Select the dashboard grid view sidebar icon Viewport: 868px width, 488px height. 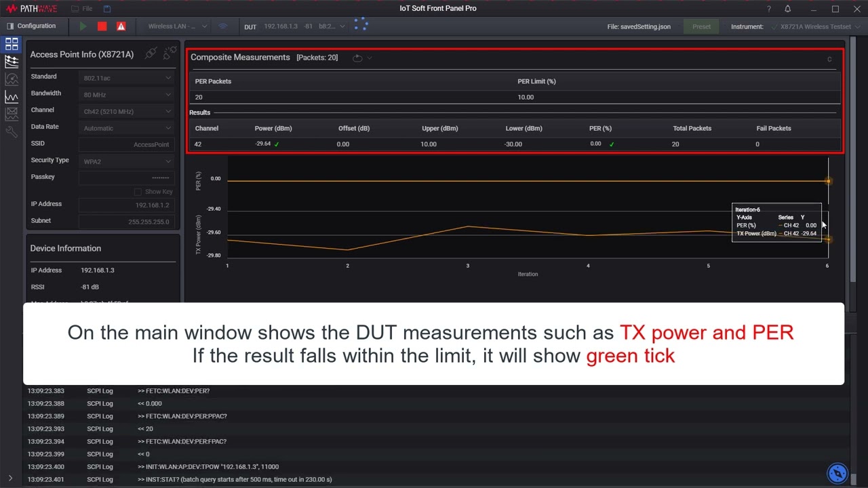pos(12,44)
